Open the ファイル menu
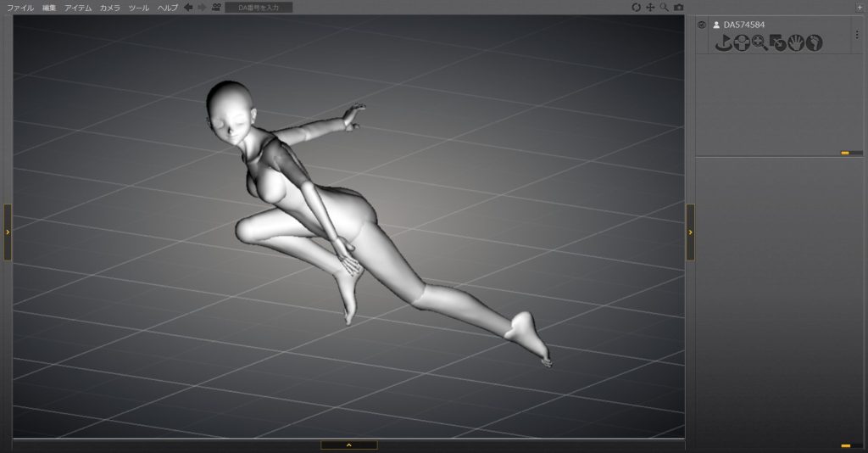The width and height of the screenshot is (868, 453). 20,7
